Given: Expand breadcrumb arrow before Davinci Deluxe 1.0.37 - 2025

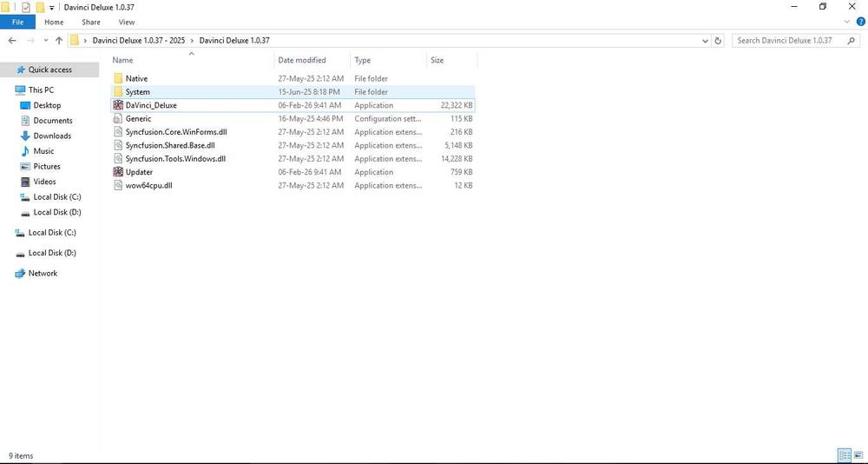Looking at the screenshot, I should (85, 41).
